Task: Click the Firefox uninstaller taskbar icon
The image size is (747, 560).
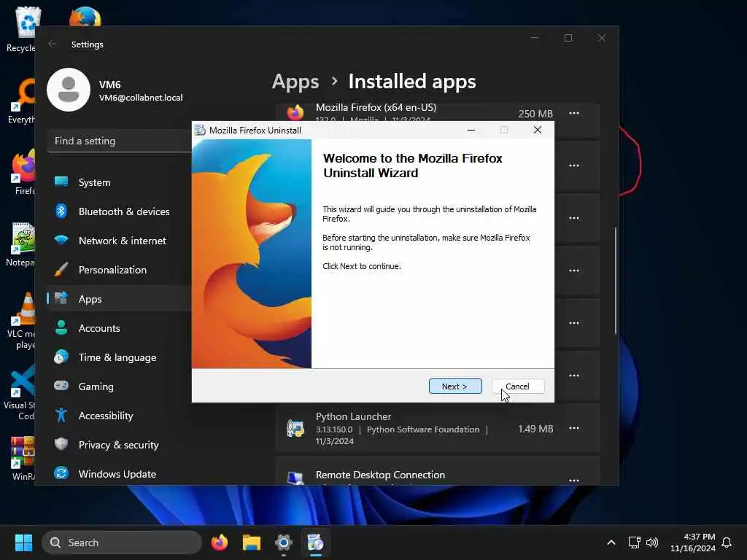Action: pos(315,542)
